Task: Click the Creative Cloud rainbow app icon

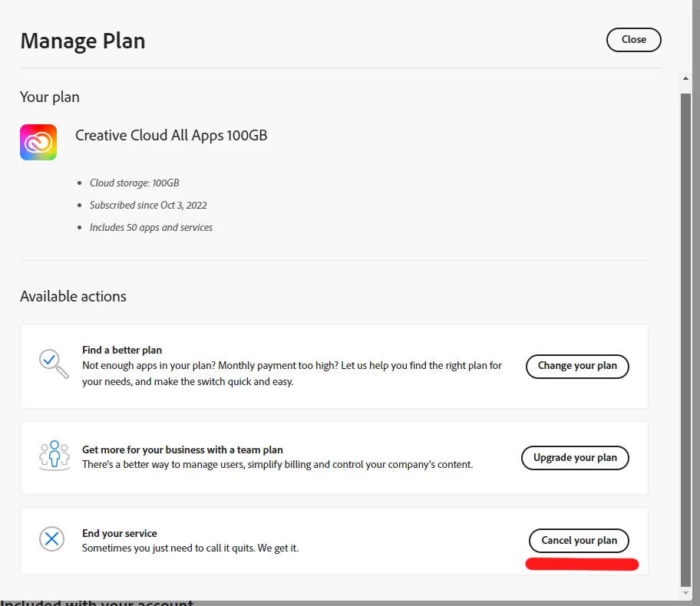Action: click(x=38, y=143)
